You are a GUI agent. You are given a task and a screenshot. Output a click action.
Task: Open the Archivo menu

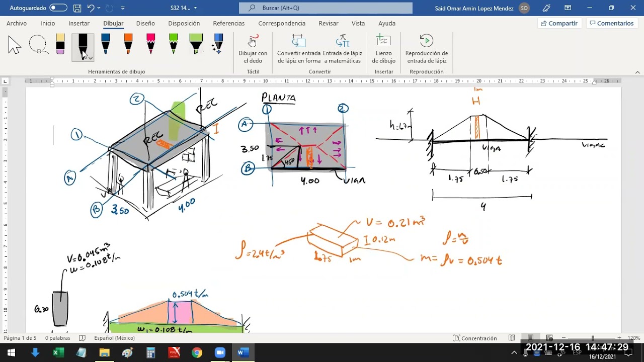pyautogui.click(x=17, y=23)
